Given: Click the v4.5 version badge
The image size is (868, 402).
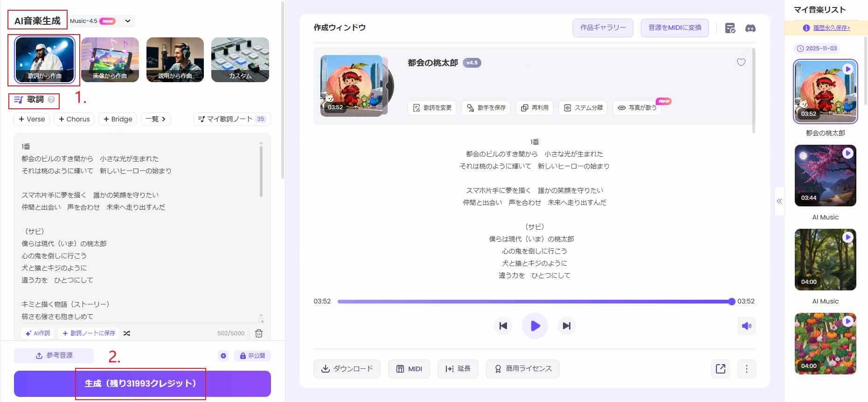Looking at the screenshot, I should tap(472, 63).
